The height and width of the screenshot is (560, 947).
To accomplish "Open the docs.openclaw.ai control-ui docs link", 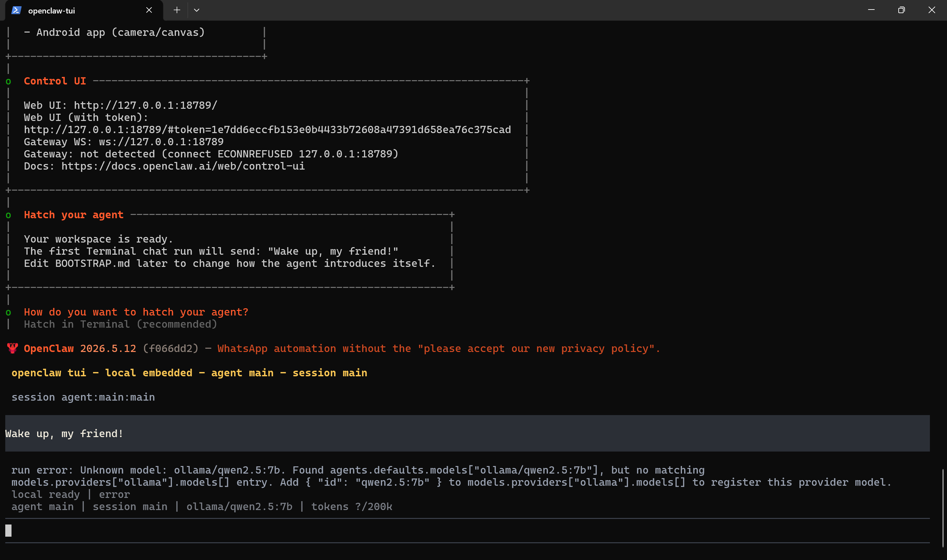I will click(183, 166).
